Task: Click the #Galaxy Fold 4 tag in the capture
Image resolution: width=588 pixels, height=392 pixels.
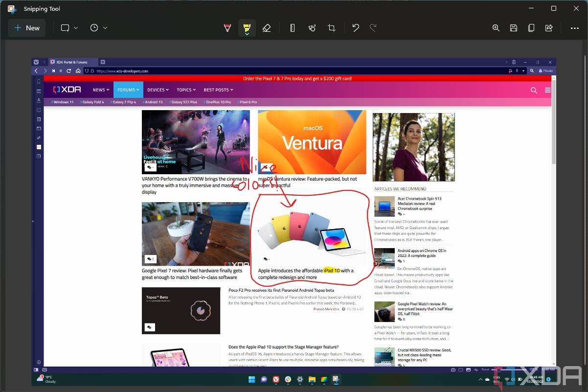Action: 92,102
